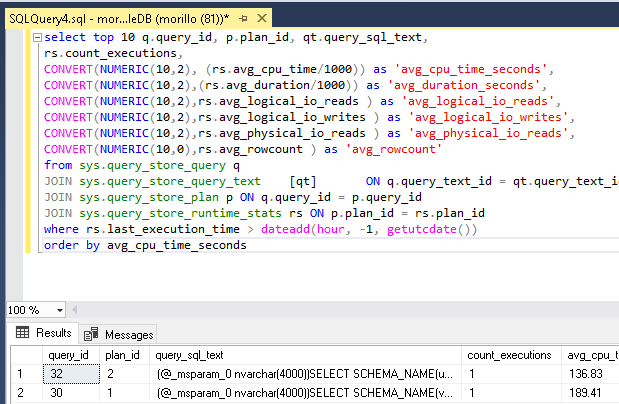The width and height of the screenshot is (619, 404).
Task: Click the 'getutcdate' function in where clause
Action: pos(422,229)
